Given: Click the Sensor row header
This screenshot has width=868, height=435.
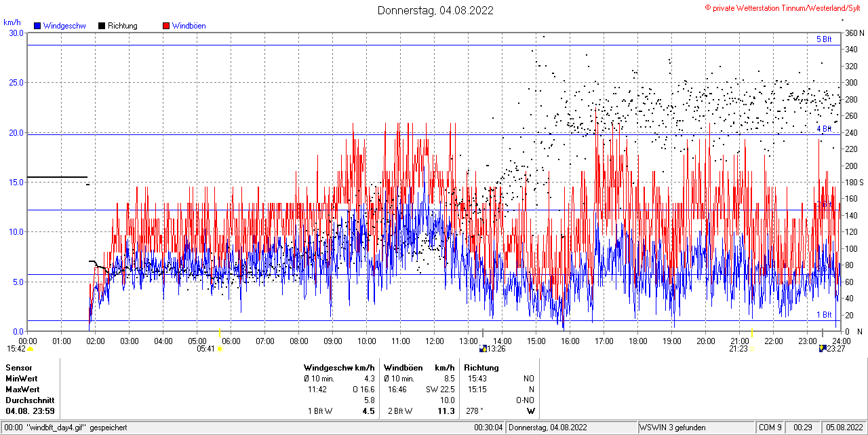Looking at the screenshot, I should pos(19,368).
